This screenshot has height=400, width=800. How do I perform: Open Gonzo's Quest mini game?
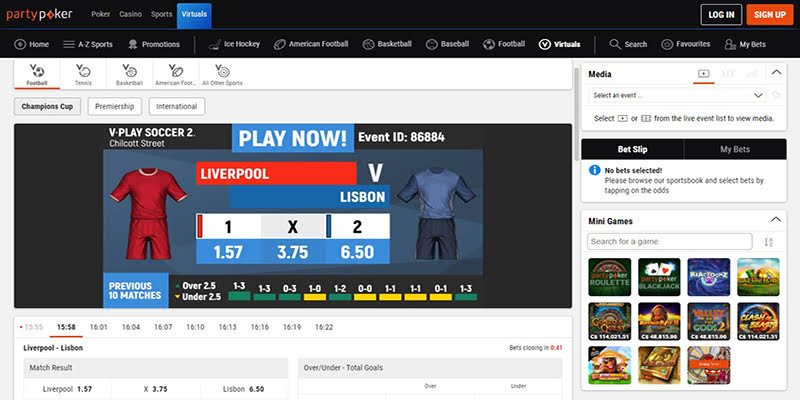610,322
